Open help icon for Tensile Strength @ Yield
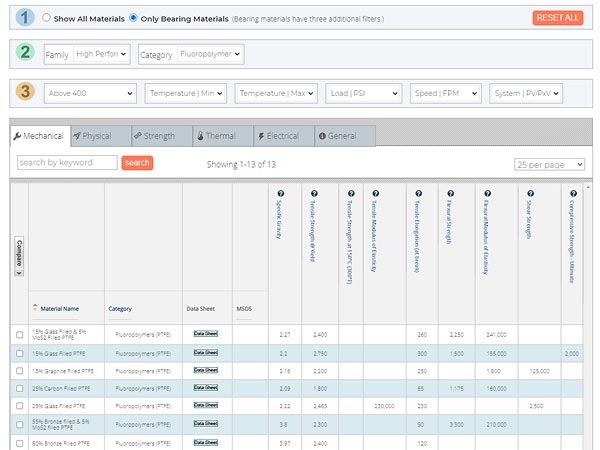This screenshot has height=450, width=600. click(x=314, y=193)
